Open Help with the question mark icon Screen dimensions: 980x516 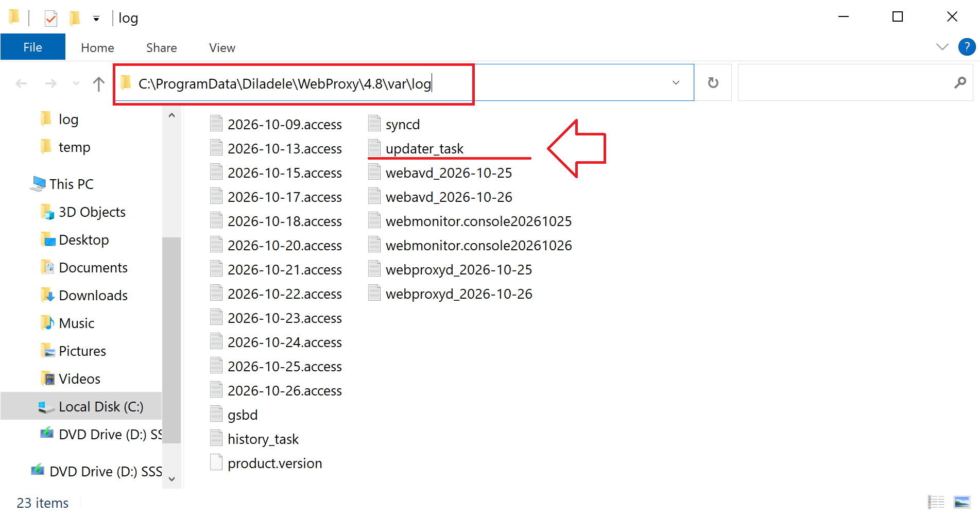click(967, 47)
